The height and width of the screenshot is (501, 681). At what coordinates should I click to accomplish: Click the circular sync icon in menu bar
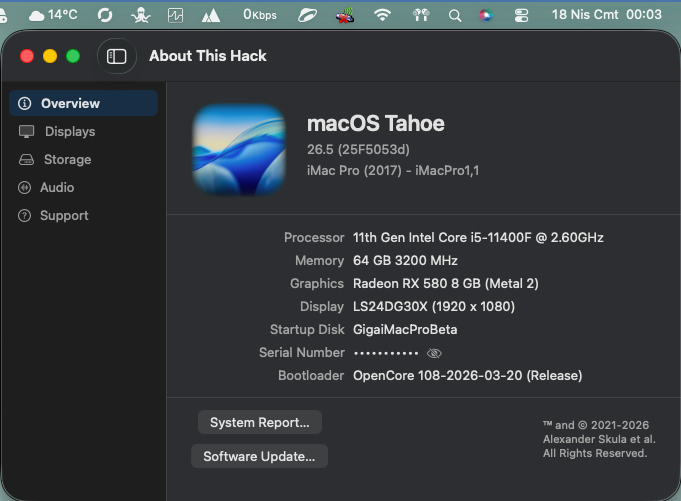click(105, 16)
